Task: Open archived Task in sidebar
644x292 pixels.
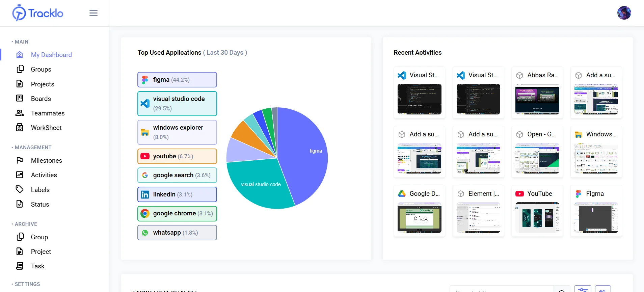Action: pos(37,266)
